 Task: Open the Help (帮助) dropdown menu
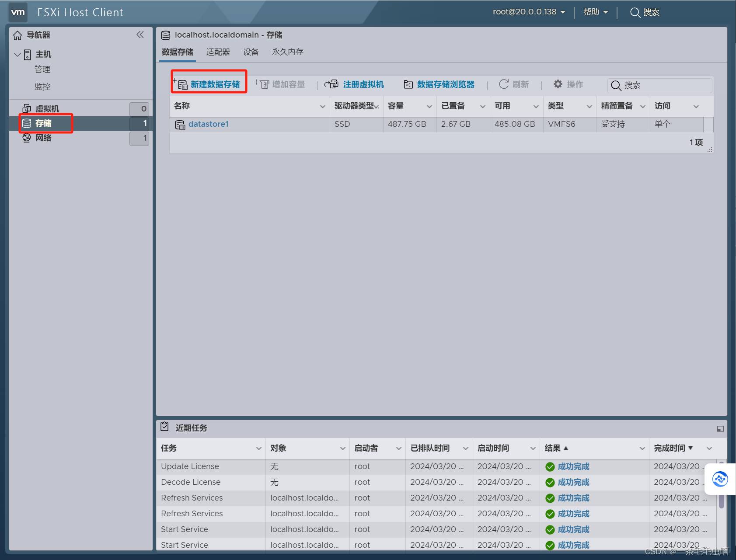tap(595, 12)
